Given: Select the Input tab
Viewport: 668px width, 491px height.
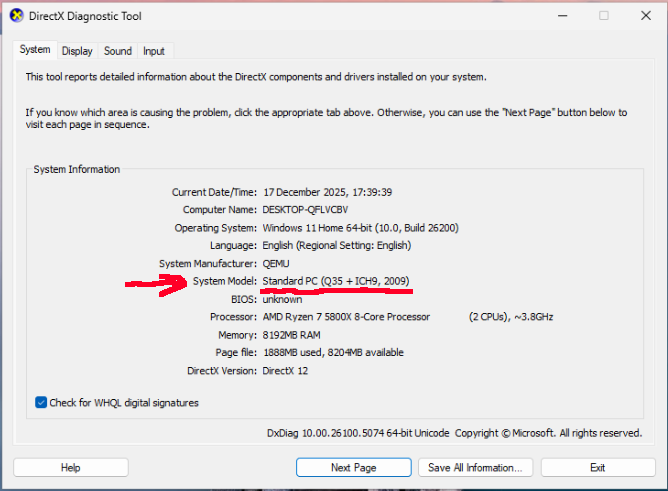Looking at the screenshot, I should point(154,51).
